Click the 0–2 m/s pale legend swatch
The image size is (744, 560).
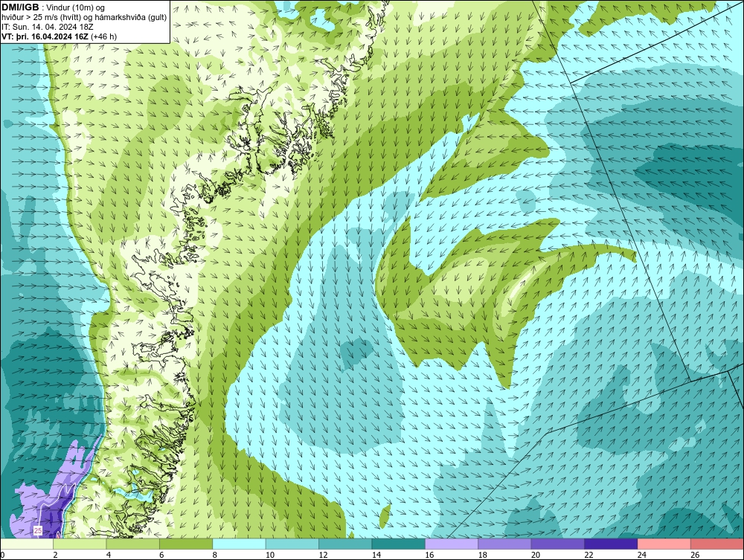tap(27, 544)
